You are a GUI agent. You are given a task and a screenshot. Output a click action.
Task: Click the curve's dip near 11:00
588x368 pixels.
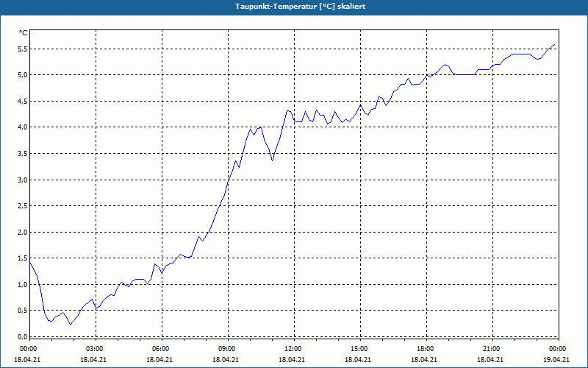coord(272,160)
